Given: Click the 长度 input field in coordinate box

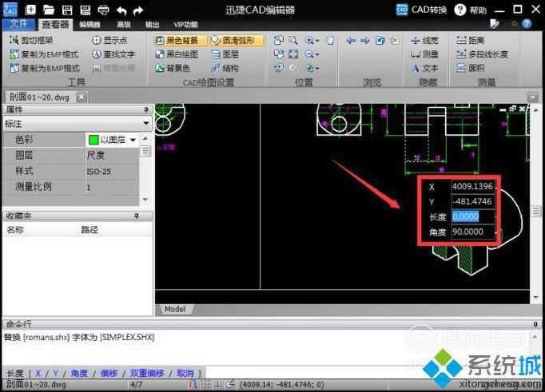Looking at the screenshot, I should [x=473, y=216].
